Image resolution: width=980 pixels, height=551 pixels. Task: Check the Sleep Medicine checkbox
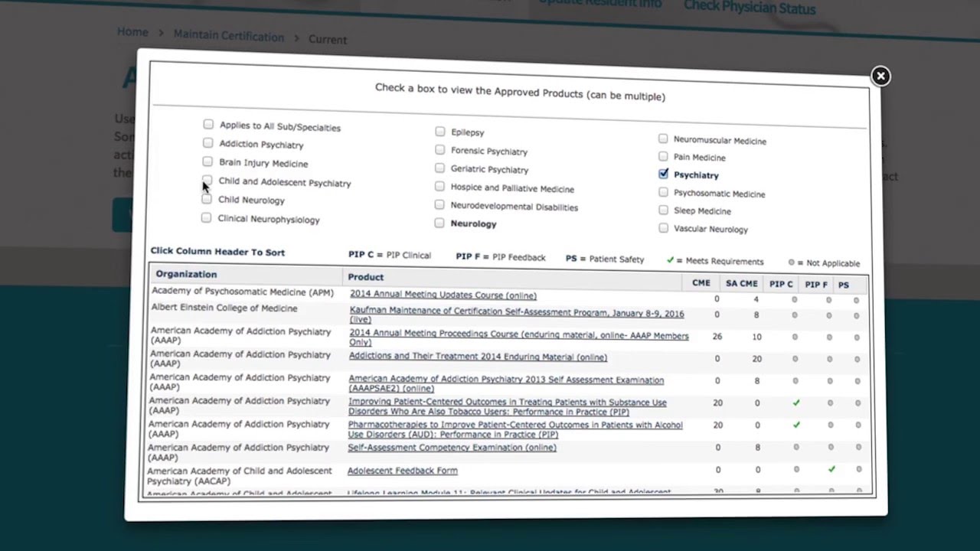663,210
